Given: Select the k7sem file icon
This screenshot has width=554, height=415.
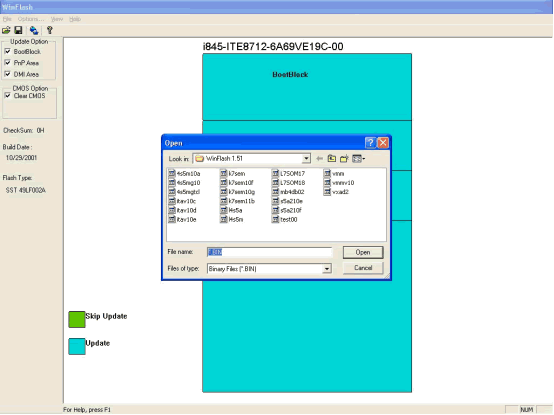Looking at the screenshot, I should 223,173.
